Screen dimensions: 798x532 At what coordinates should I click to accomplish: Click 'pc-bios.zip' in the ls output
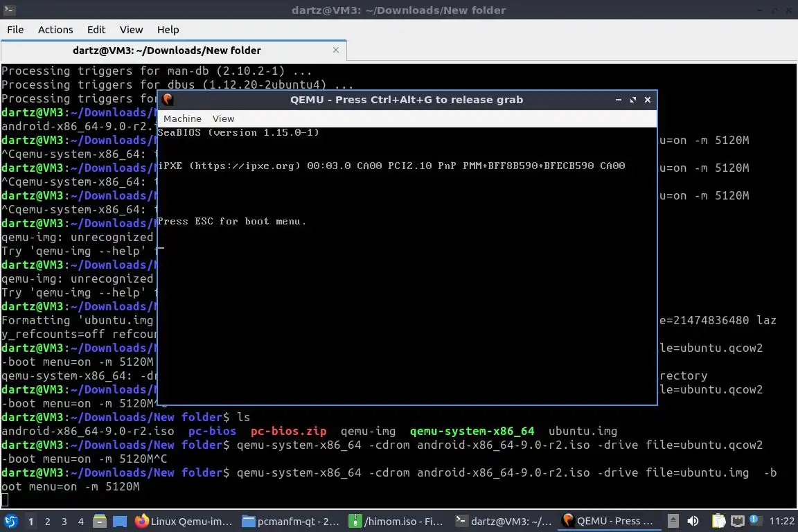coord(288,431)
